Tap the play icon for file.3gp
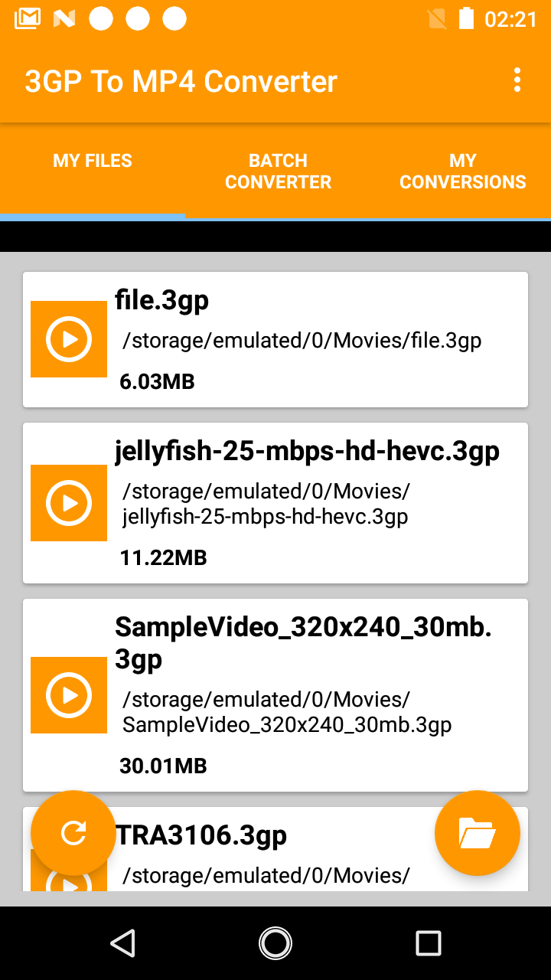This screenshot has height=980, width=551. click(69, 339)
